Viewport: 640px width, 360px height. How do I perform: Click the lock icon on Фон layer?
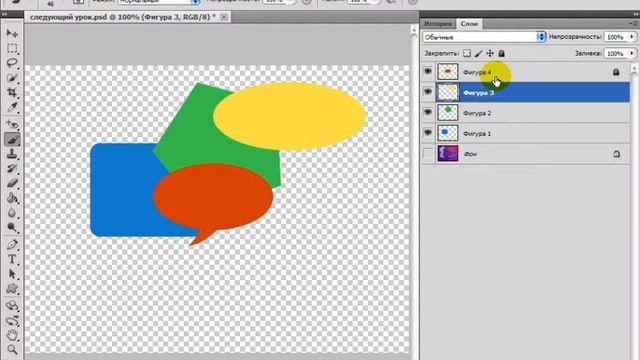(616, 154)
